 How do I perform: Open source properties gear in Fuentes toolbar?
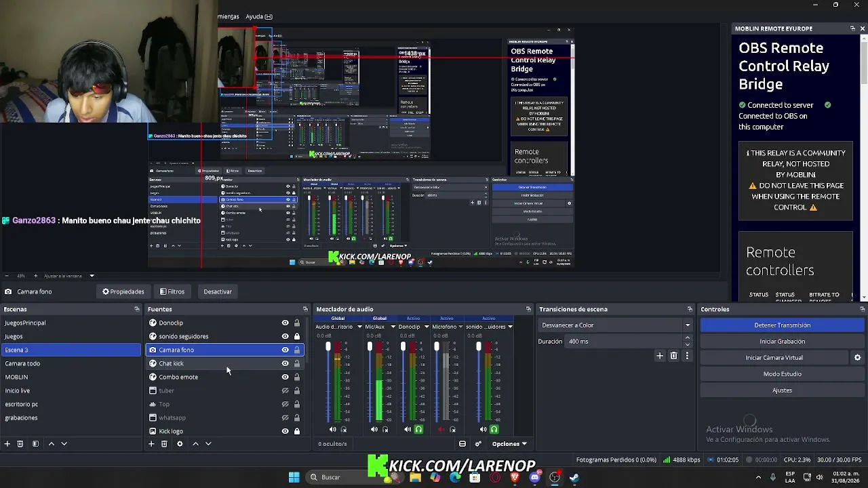pyautogui.click(x=180, y=444)
